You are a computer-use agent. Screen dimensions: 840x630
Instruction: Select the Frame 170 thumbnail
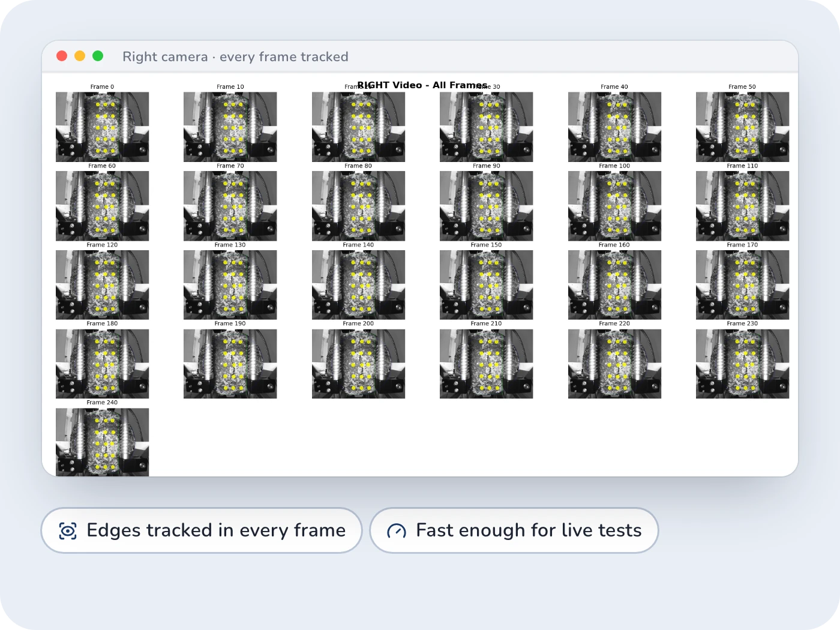click(743, 285)
